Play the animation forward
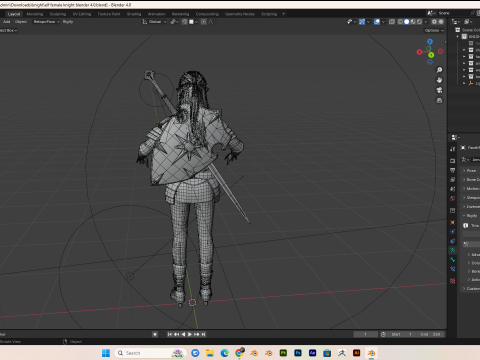This screenshot has width=480, height=360. click(x=190, y=334)
